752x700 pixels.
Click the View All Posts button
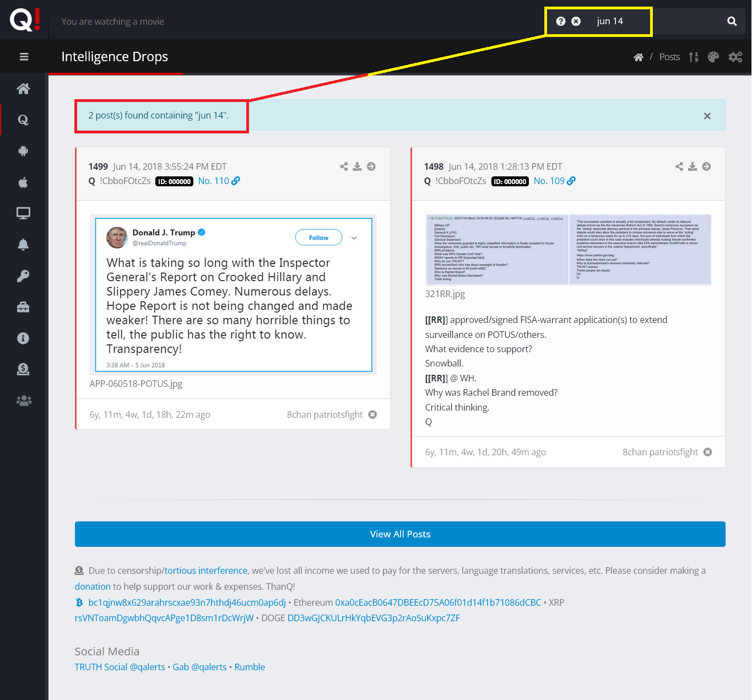click(x=400, y=534)
